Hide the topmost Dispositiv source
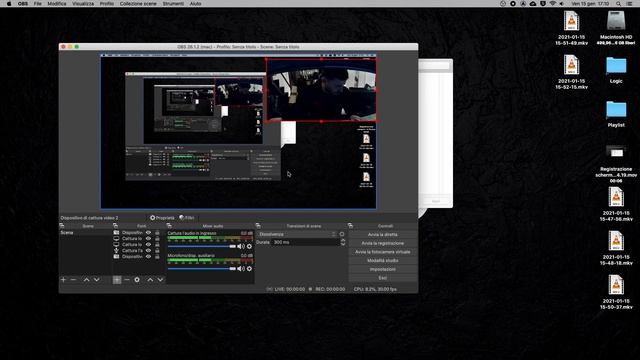Screen dimensions: 640x360 pyautogui.click(x=149, y=233)
